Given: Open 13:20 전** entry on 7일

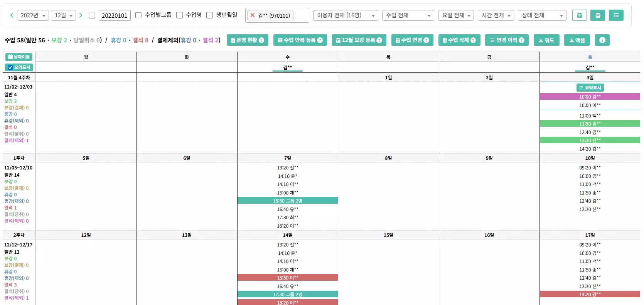Looking at the screenshot, I should (288, 168).
